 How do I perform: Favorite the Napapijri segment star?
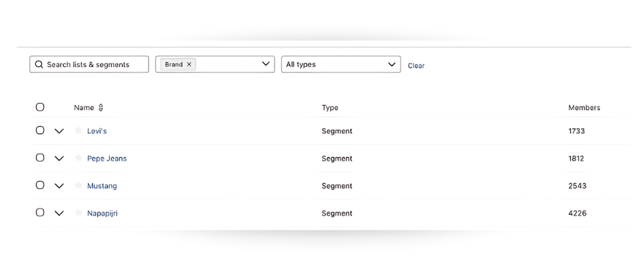(79, 213)
